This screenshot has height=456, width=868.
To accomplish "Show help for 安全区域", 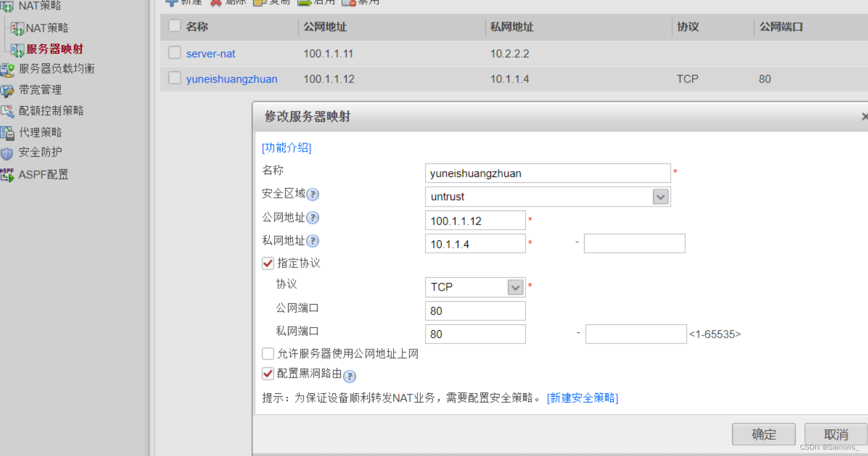I will click(312, 194).
